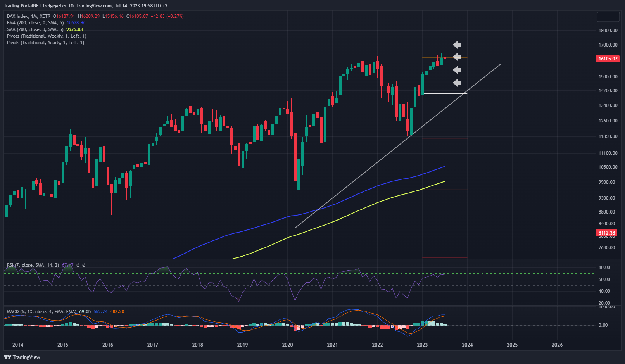Click the red 8112.38 price line label

pyautogui.click(x=606, y=233)
